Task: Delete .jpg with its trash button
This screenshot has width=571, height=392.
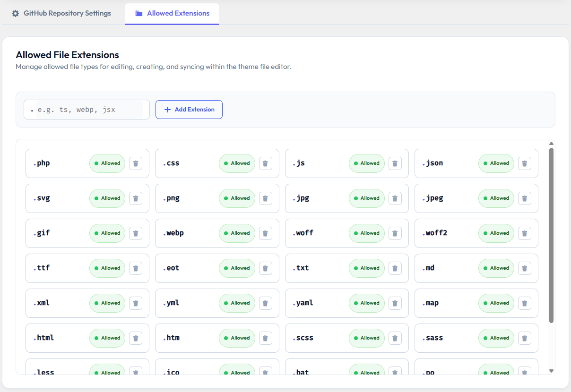Action: [x=395, y=198]
